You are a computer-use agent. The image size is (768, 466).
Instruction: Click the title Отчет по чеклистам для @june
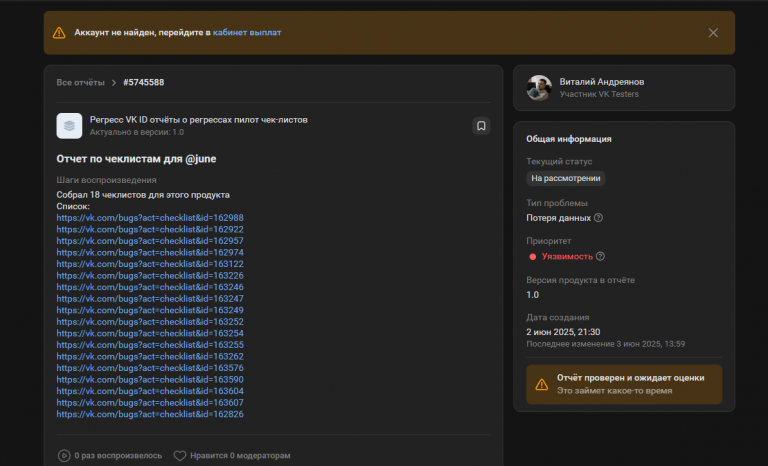(x=136, y=159)
